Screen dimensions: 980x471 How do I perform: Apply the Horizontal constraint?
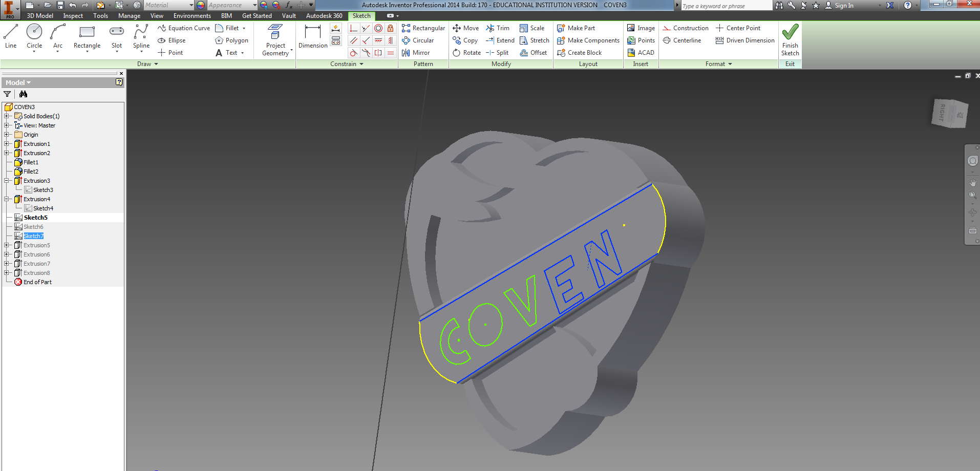click(378, 40)
